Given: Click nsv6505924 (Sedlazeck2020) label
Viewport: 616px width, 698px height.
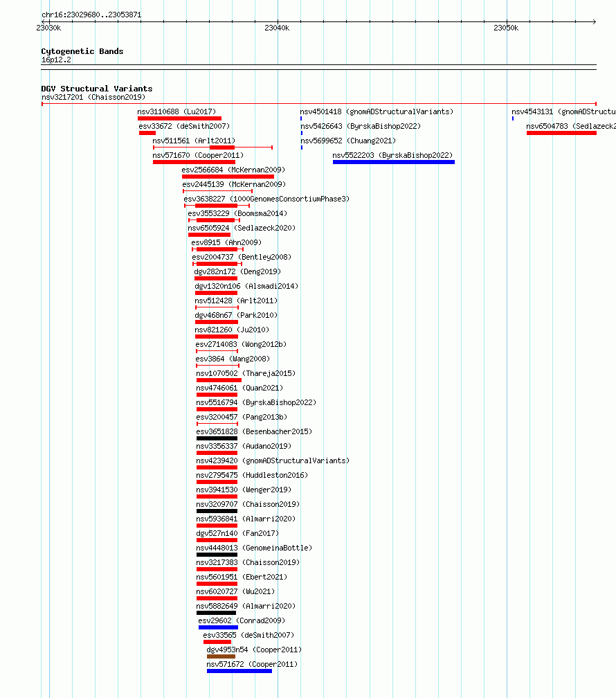Looking at the screenshot, I should pyautogui.click(x=242, y=228).
